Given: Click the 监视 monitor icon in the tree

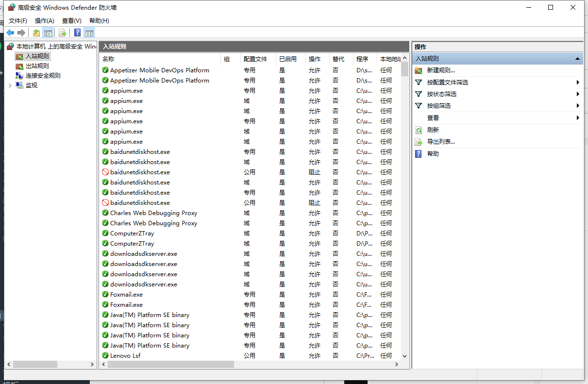Looking at the screenshot, I should [19, 85].
